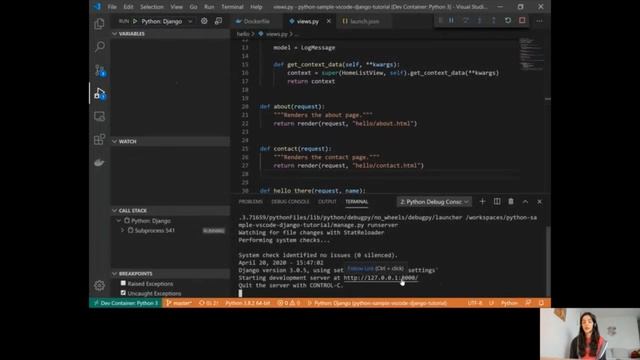This screenshot has width=640, height=360.
Task: Open the View menu
Action: pos(176,7)
